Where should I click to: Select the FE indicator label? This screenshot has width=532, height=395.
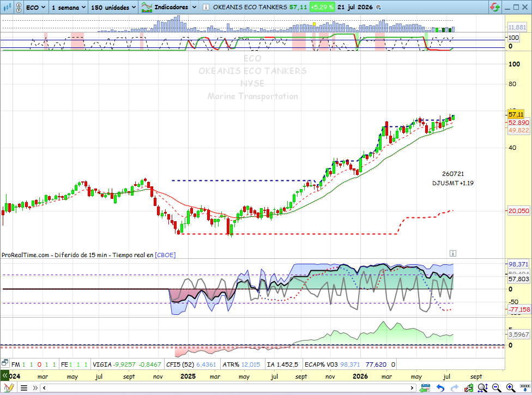64,364
